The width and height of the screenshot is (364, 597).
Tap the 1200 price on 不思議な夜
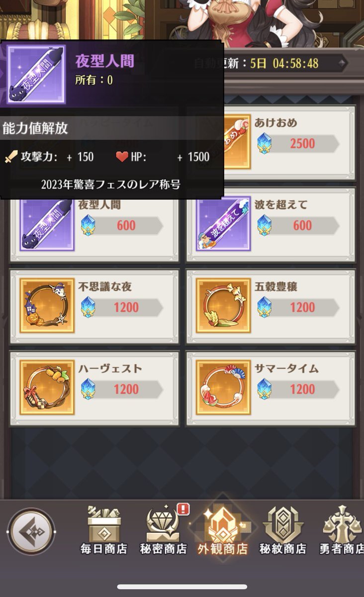pyautogui.click(x=122, y=307)
